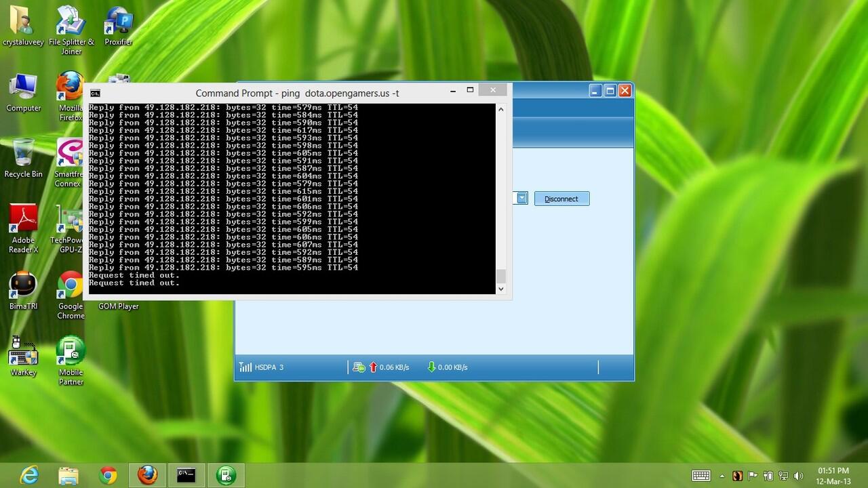
Task: Open the connection profile dropdown in Mobile Partner
Action: point(521,199)
